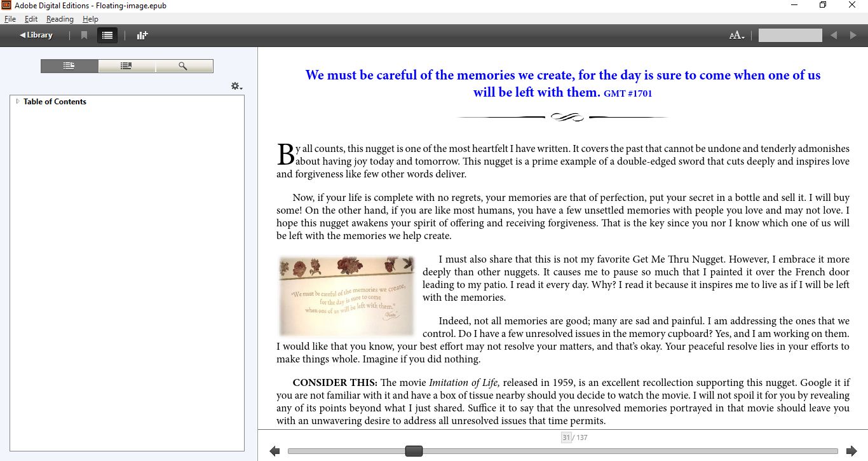Turn to the next page arrow
Viewport: 868px width, 461px height.
pyautogui.click(x=851, y=451)
